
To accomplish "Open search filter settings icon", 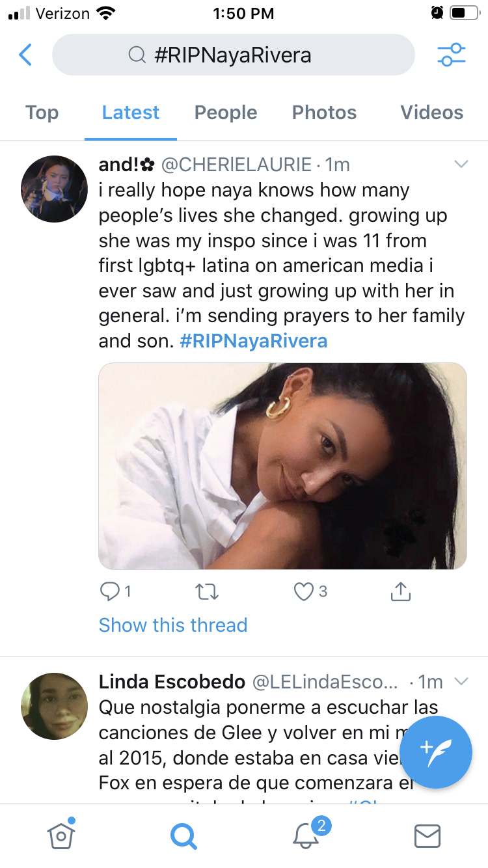I will click(x=452, y=55).
